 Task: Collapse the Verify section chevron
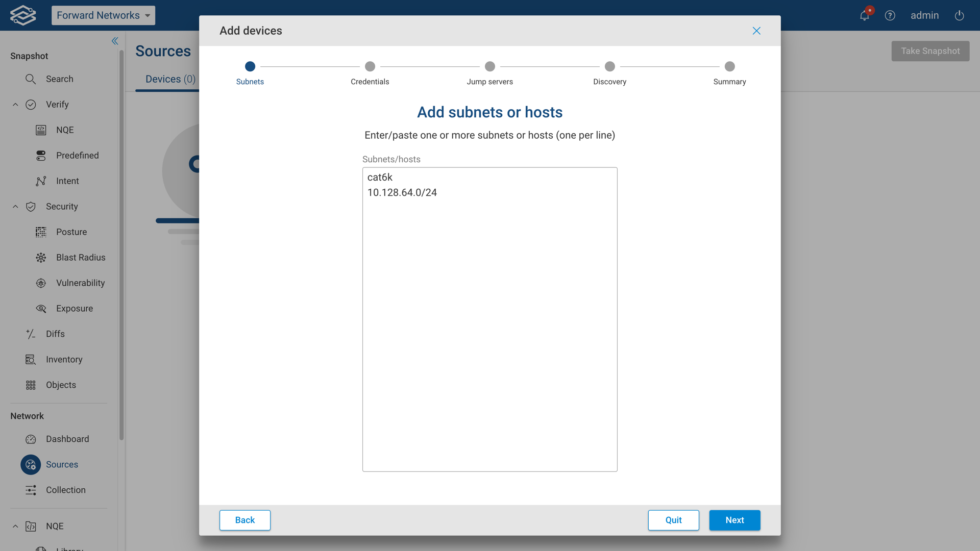coord(15,105)
